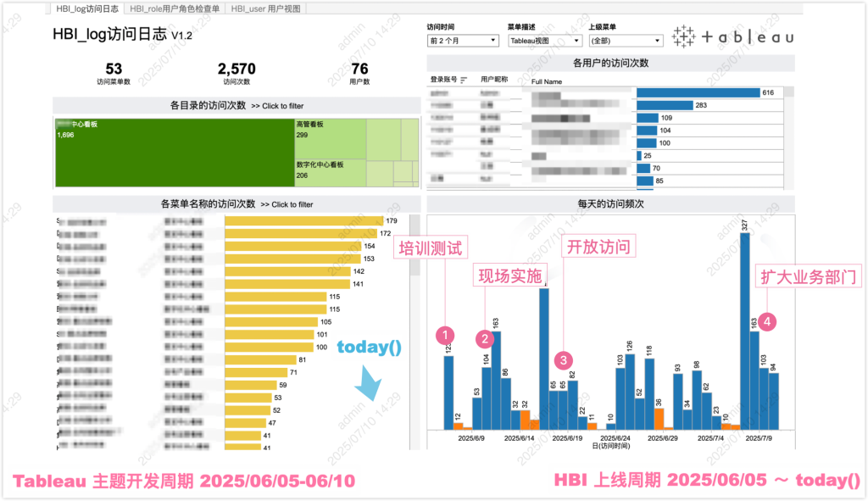Switch to the HBI_log访问日志 tab
The height and width of the screenshot is (501, 868).
[87, 8]
